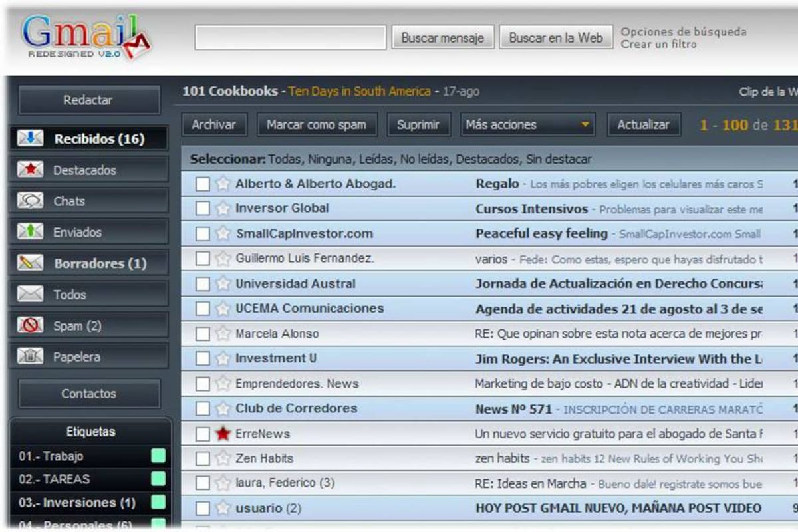
Task: Open the Enviados folder
Action: click(x=88, y=232)
